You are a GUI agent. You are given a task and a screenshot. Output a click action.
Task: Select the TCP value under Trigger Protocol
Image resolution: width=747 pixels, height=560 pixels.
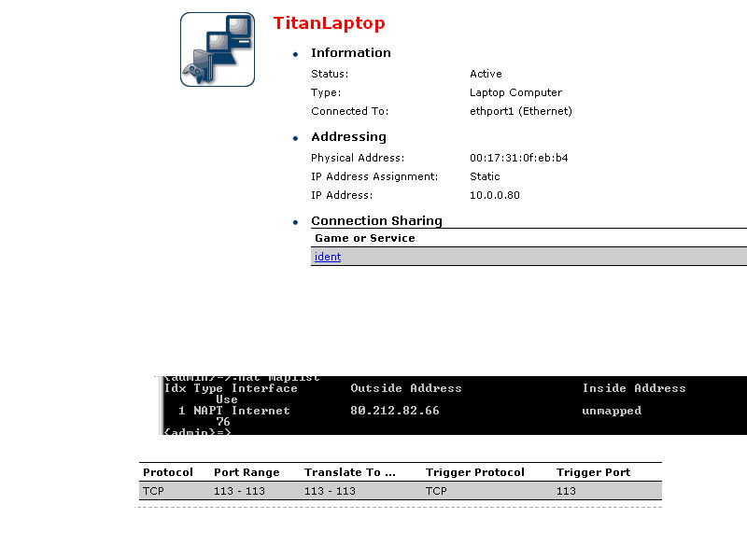pos(436,491)
